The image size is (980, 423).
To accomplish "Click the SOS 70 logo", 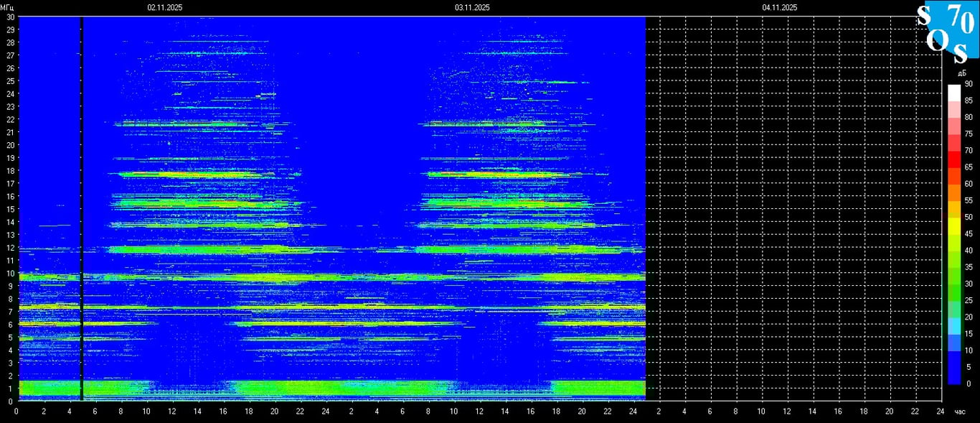I will [947, 32].
